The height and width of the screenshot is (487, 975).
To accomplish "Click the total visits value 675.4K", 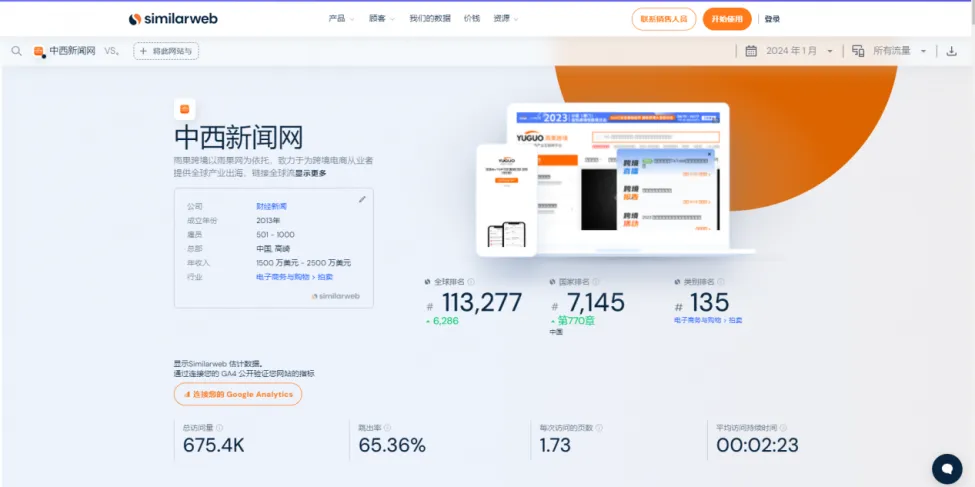I will [x=214, y=445].
